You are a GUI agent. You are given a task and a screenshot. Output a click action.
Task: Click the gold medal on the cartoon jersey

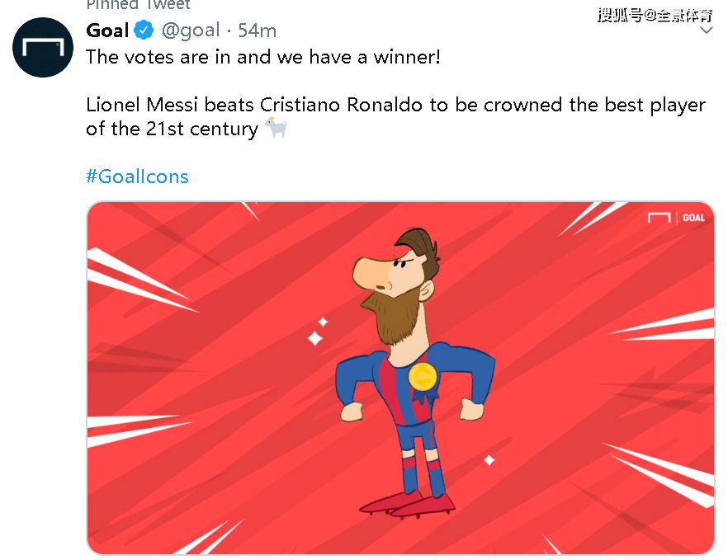point(423,376)
